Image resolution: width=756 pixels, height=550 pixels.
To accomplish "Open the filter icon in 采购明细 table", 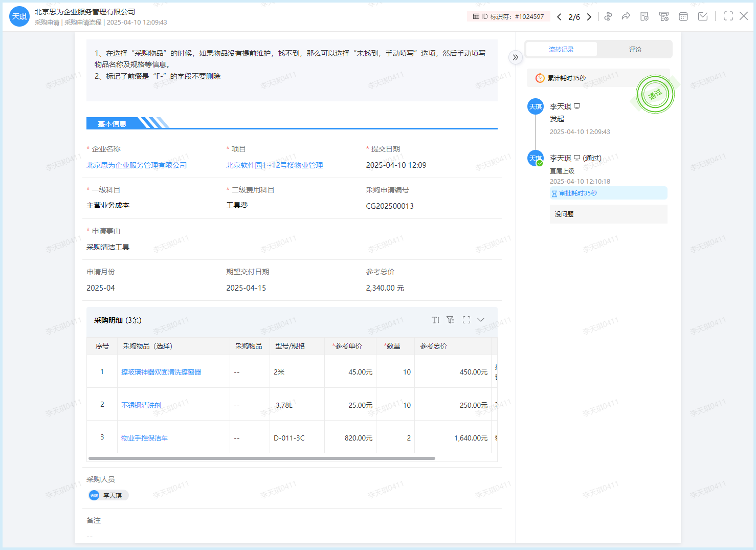I will pyautogui.click(x=450, y=320).
